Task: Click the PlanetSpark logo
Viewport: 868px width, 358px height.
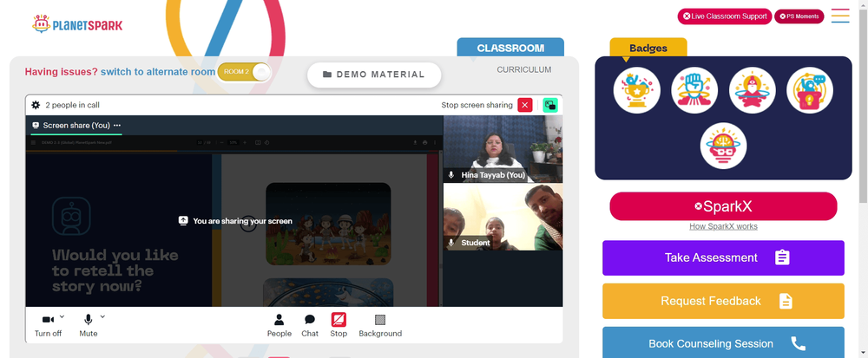Action: click(x=77, y=24)
